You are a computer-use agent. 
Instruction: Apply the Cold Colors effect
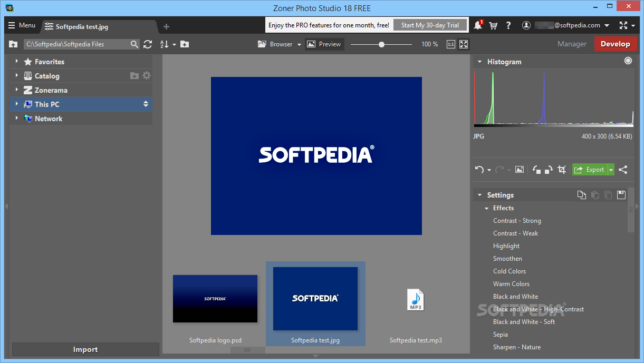510,271
